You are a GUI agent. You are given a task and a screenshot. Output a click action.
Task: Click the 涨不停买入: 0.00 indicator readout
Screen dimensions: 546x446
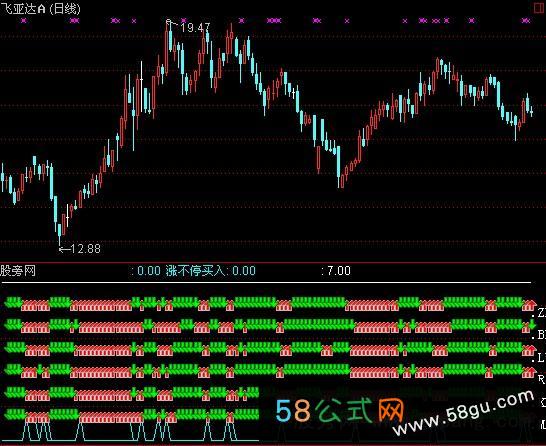(210, 271)
